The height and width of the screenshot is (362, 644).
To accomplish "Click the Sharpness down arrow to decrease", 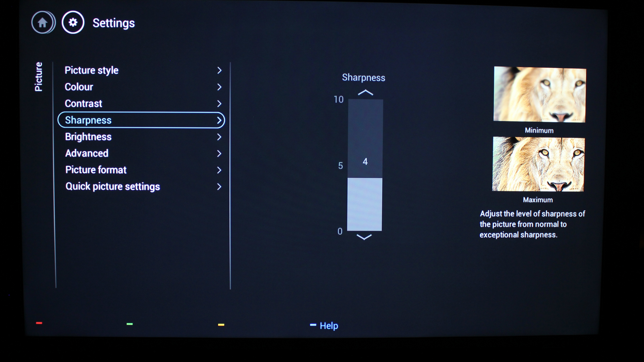I will coord(364,236).
